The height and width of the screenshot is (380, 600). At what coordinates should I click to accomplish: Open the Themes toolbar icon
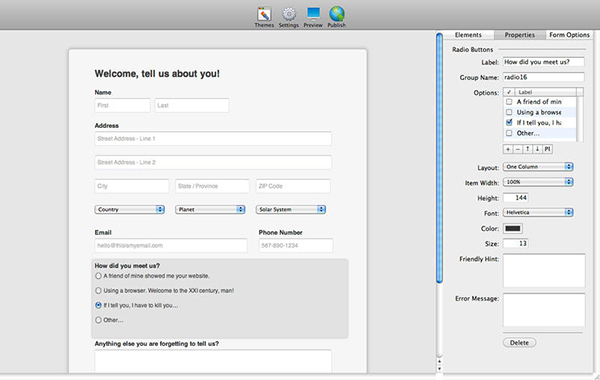click(264, 17)
